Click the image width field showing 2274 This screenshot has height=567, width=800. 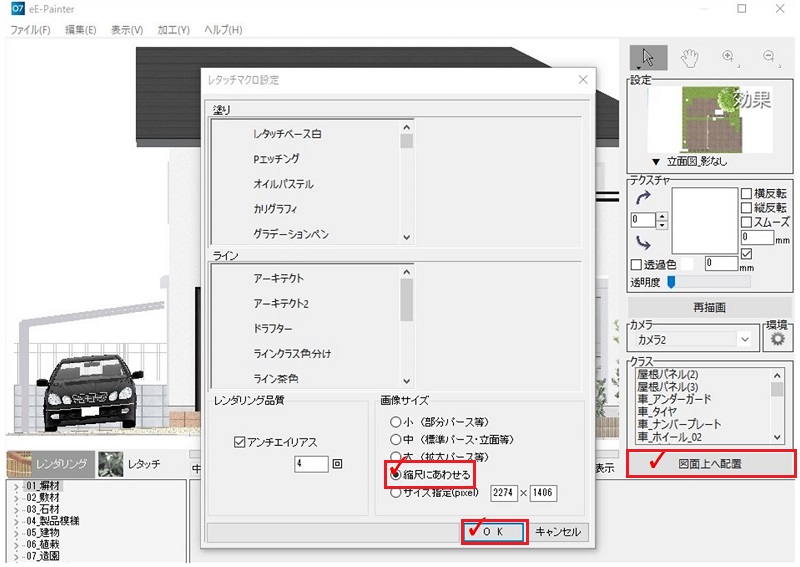504,493
